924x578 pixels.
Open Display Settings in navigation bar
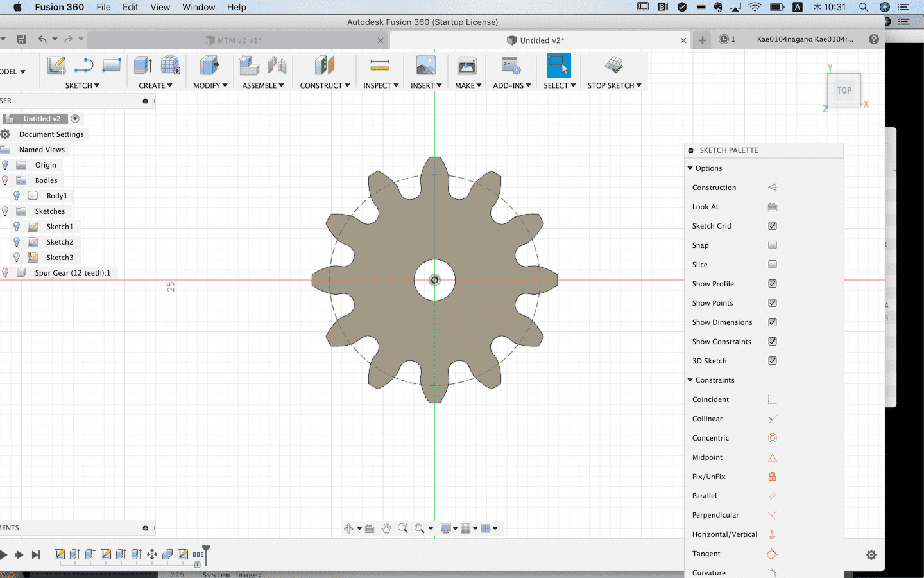point(446,529)
